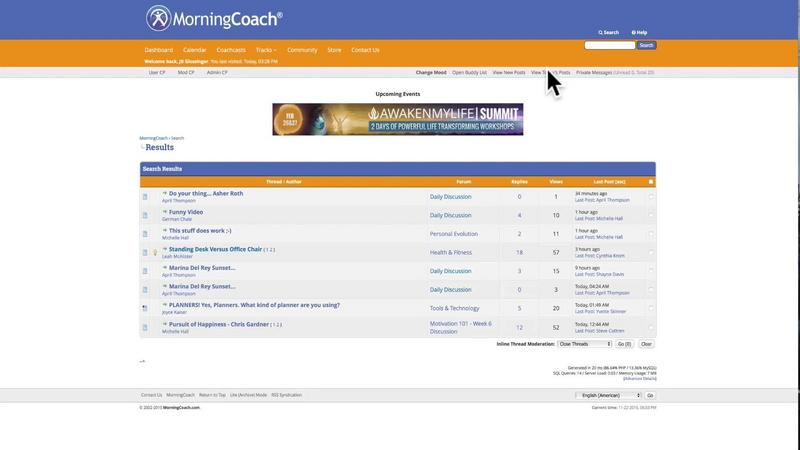800x450 pixels.
Task: Click View New Posts link
Action: click(509, 72)
